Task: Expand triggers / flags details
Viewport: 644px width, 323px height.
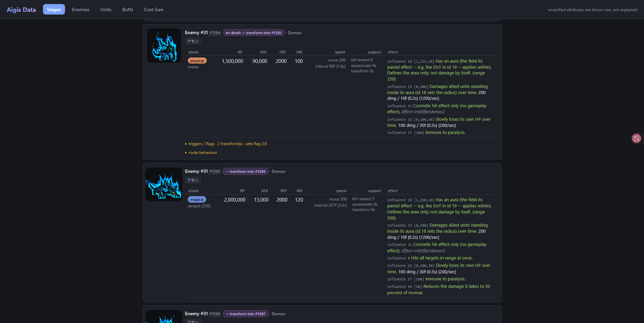Action: (226, 144)
